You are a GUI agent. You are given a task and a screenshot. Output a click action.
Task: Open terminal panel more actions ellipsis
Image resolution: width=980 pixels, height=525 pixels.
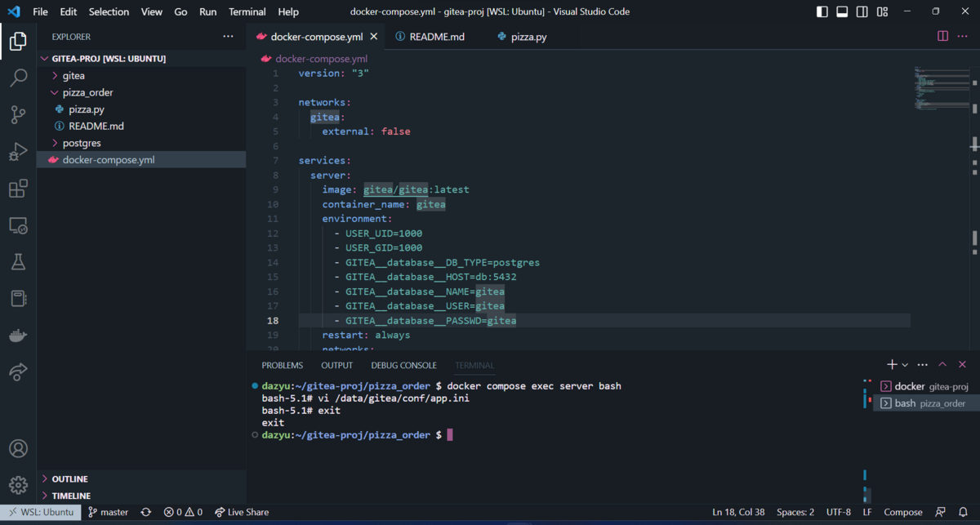click(x=923, y=365)
